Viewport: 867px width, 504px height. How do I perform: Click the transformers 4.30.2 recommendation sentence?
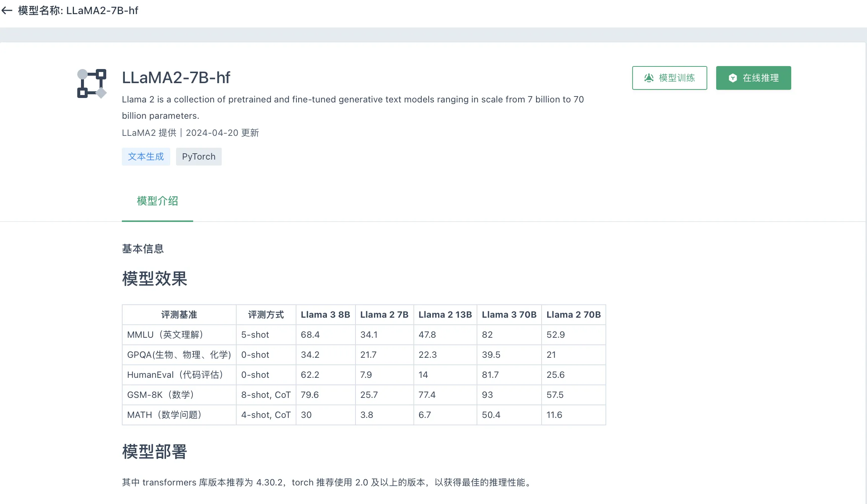coord(328,482)
